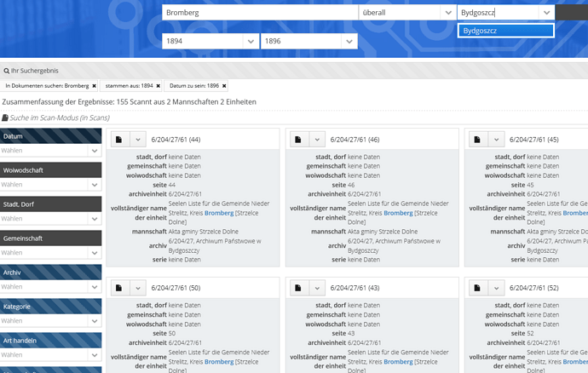Expand options chevron for record 6/204/27/61 (52)
Image resolution: width=588 pixels, height=373 pixels.
click(x=497, y=288)
